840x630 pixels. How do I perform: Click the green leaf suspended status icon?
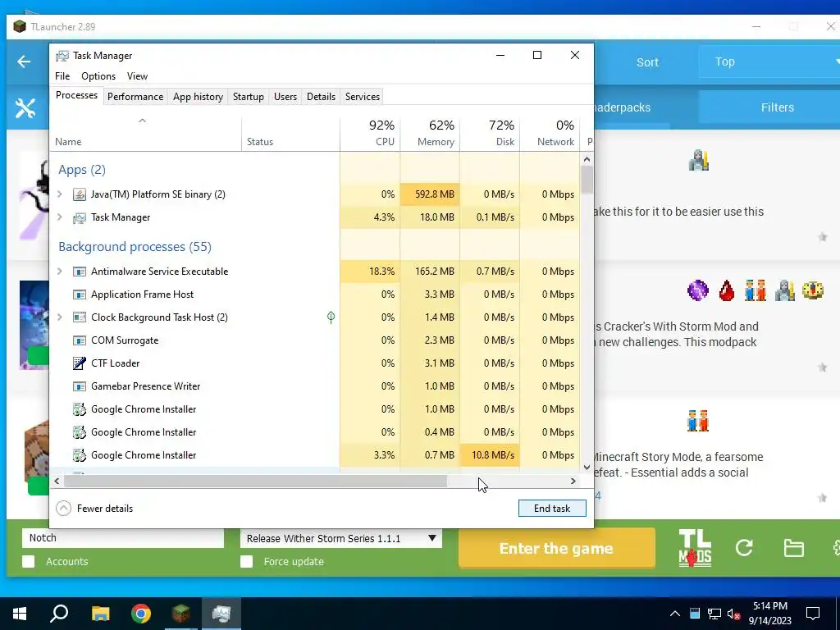(x=331, y=317)
